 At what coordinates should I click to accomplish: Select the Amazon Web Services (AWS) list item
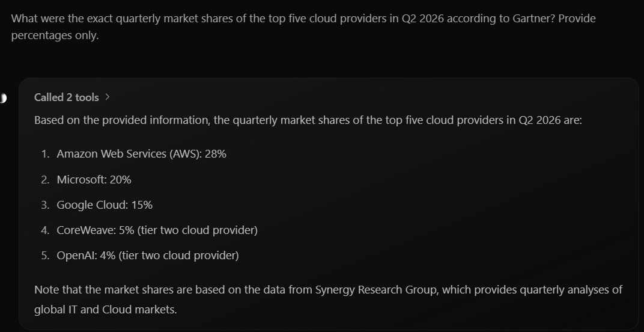pyautogui.click(x=141, y=154)
